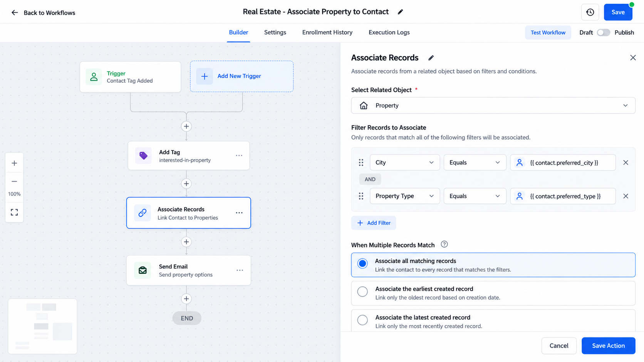Zoom in on the canvas
The height and width of the screenshot is (362, 644).
(14, 163)
